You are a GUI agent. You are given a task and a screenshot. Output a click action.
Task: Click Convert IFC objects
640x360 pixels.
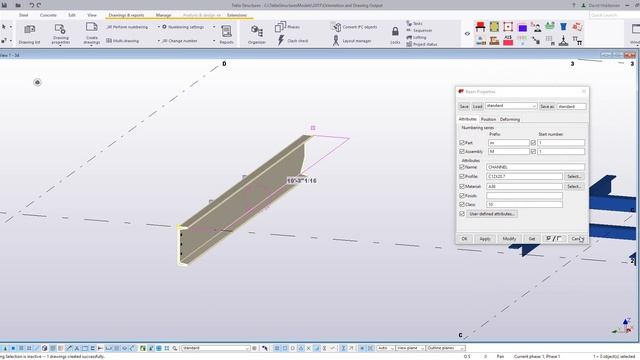(354, 27)
